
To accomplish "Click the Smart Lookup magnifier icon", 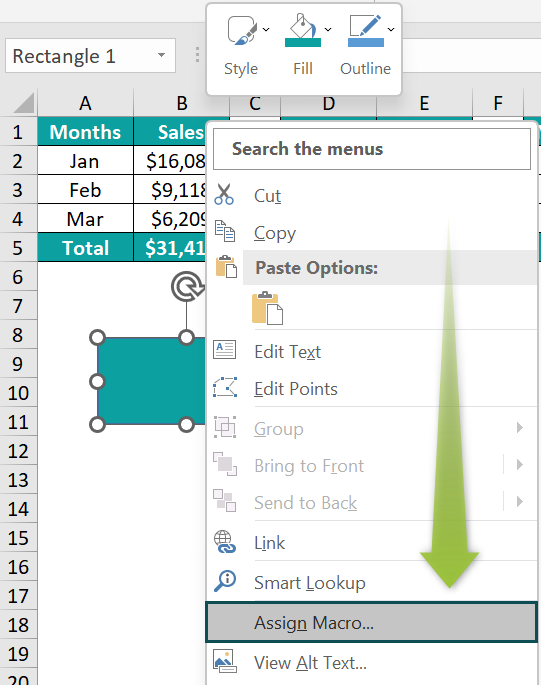I will [225, 581].
